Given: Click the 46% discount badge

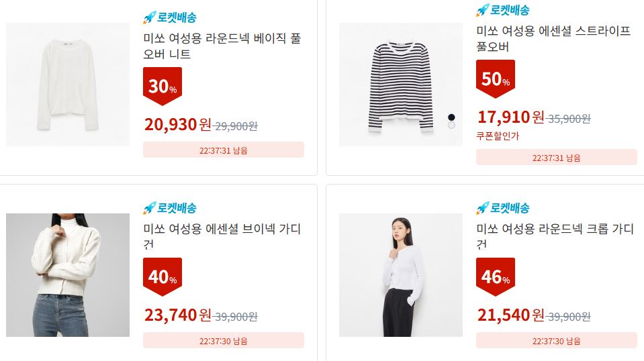Looking at the screenshot, I should [x=496, y=276].
